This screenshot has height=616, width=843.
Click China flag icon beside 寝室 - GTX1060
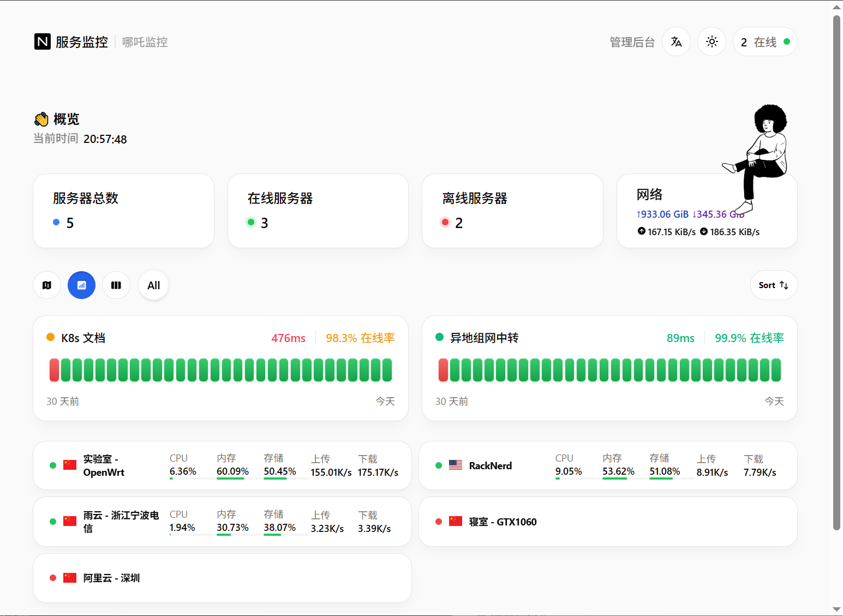(456, 522)
